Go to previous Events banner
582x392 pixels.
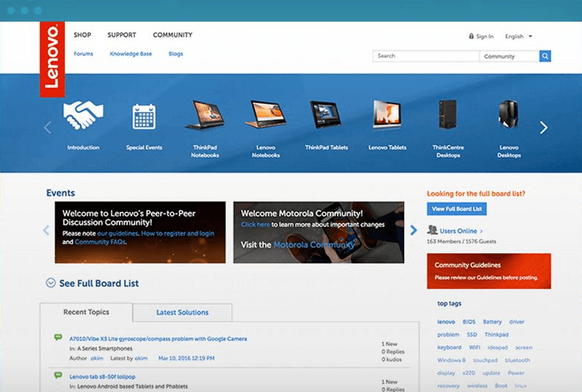click(46, 230)
